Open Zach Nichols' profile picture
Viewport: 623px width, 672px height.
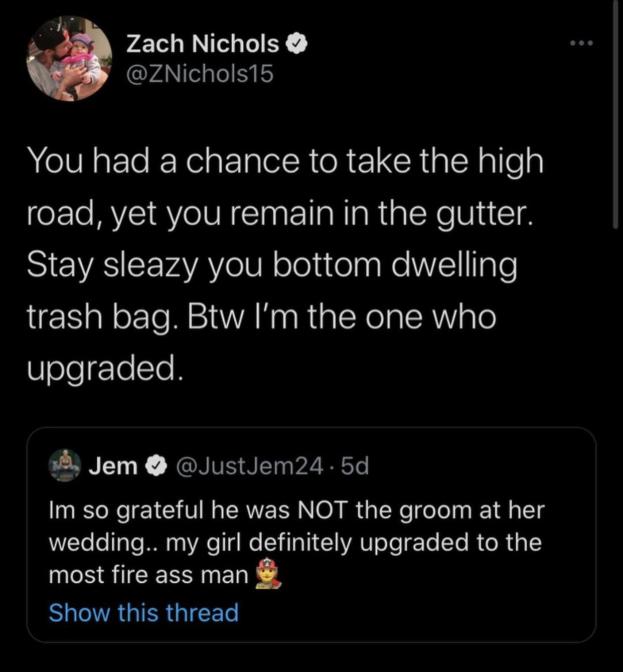[69, 59]
